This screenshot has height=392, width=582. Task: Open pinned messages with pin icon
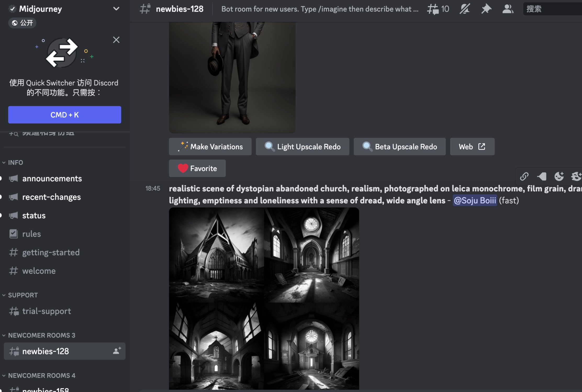point(486,9)
